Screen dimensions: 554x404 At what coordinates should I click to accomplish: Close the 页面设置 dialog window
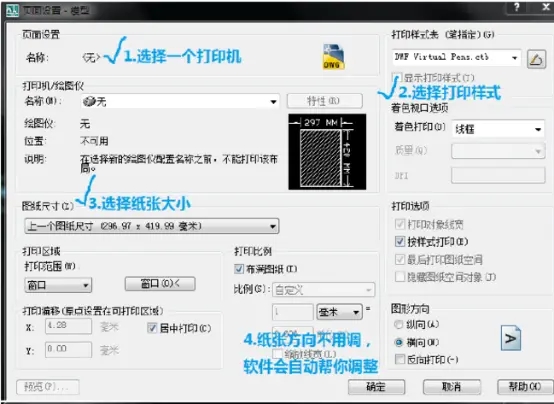pyautogui.click(x=546, y=7)
